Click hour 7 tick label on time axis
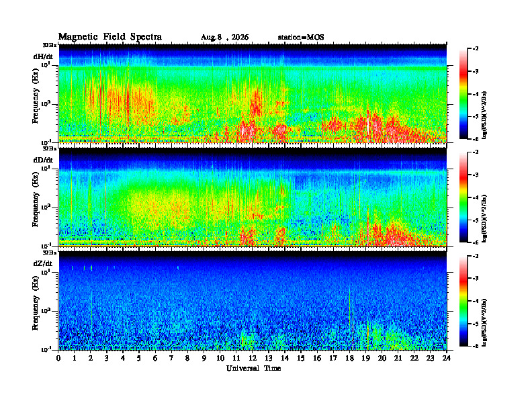The width and height of the screenshot is (532, 411). 171,359
